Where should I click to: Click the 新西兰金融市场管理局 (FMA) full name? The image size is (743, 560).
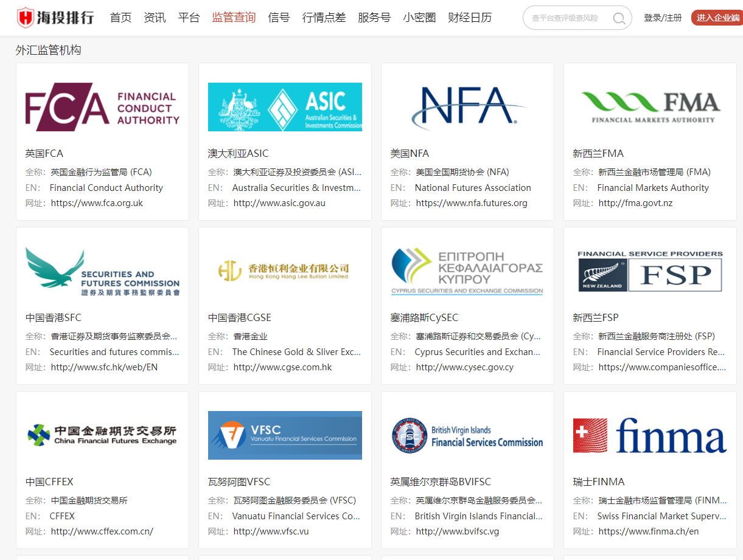655,172
